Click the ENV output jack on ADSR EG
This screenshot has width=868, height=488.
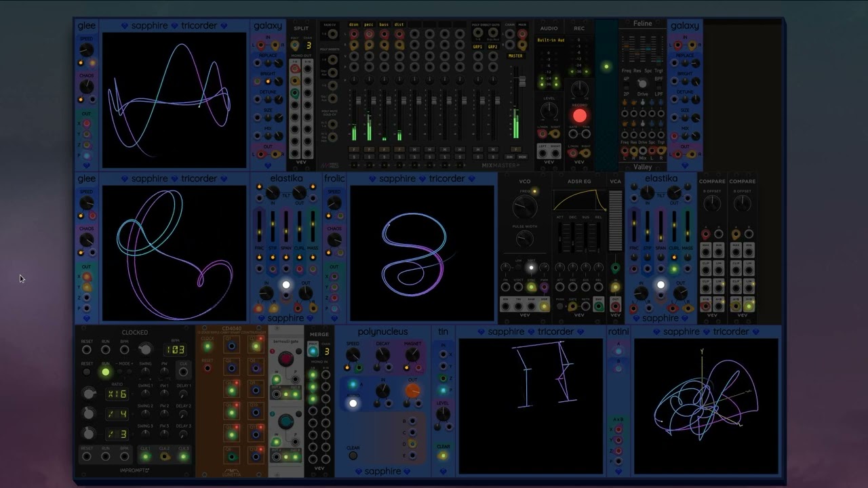click(x=598, y=306)
